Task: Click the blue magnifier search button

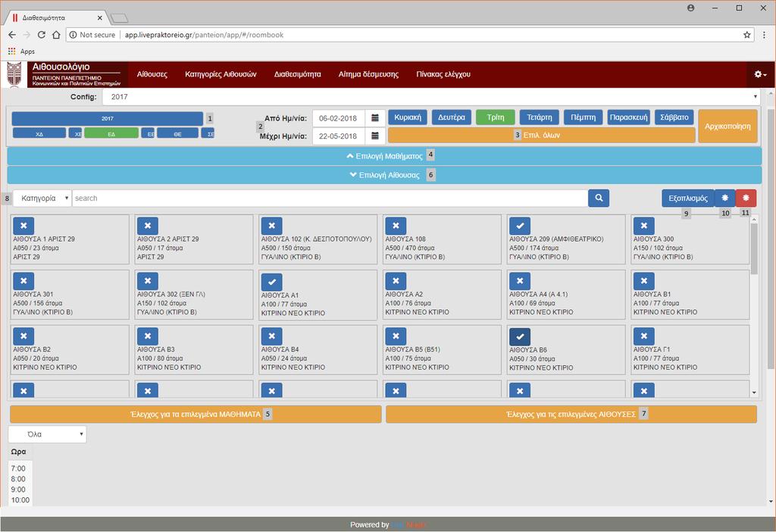Action: coord(599,198)
